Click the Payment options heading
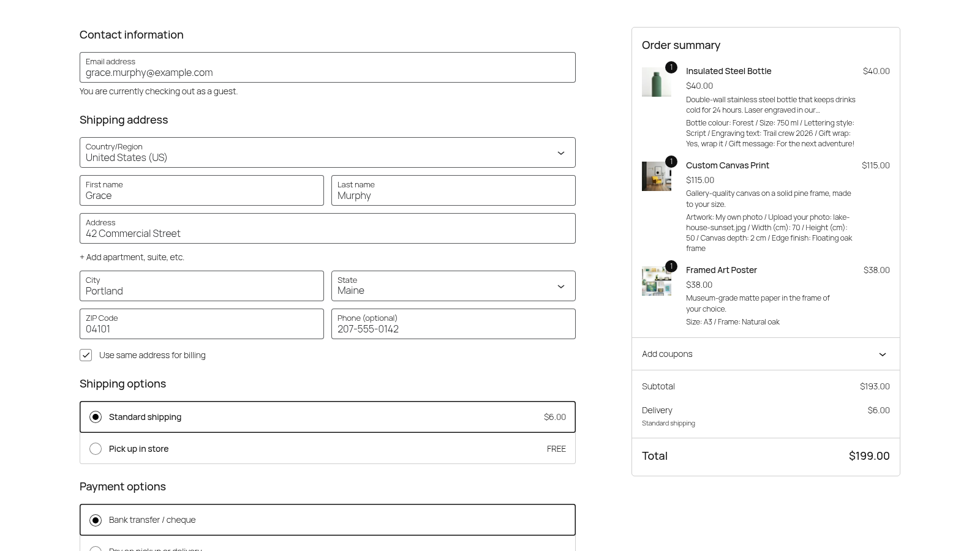Screen dimensions: 980x551 coord(123,487)
